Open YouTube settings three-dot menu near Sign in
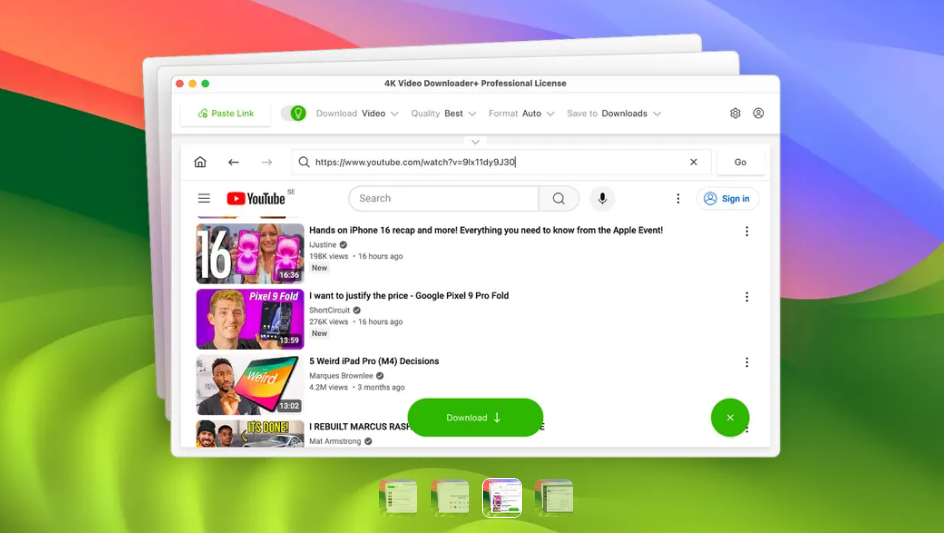The width and height of the screenshot is (944, 533). pos(678,198)
